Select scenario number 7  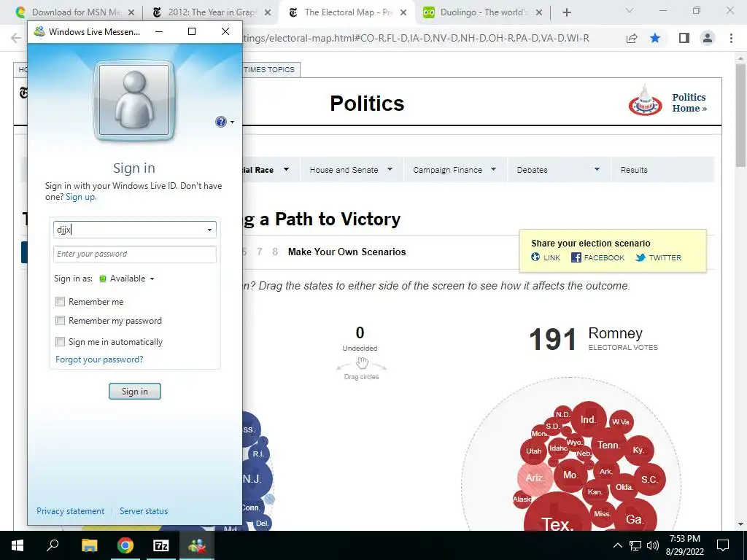(x=260, y=252)
